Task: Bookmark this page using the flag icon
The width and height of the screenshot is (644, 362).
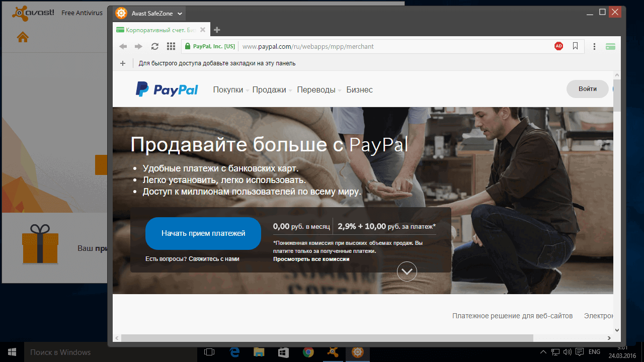Action: tap(575, 46)
